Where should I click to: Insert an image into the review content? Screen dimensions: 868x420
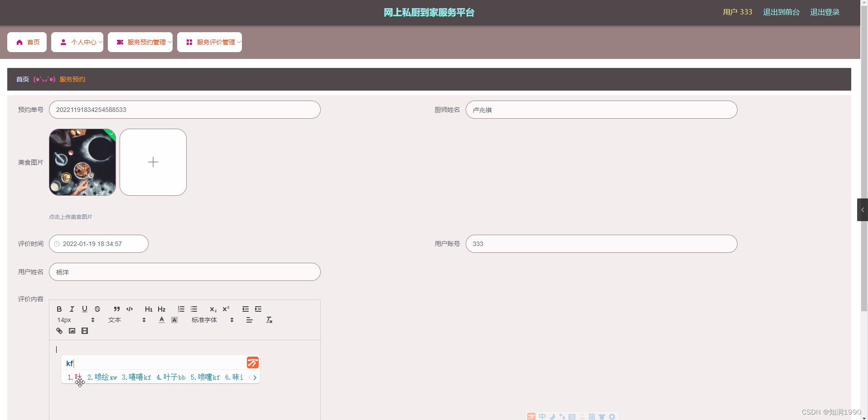[72, 331]
